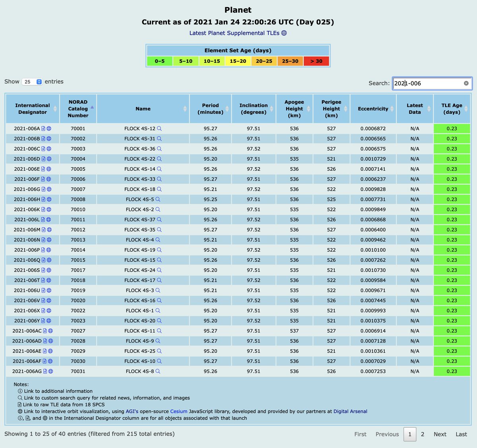Sort by Latest Data column

[415, 109]
